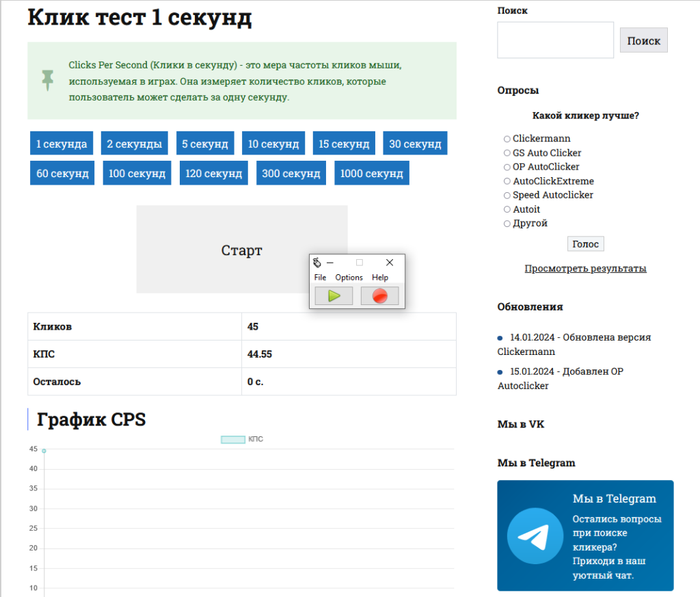Click the Telegram paper plane logo
The image size is (700, 597).
pyautogui.click(x=535, y=535)
